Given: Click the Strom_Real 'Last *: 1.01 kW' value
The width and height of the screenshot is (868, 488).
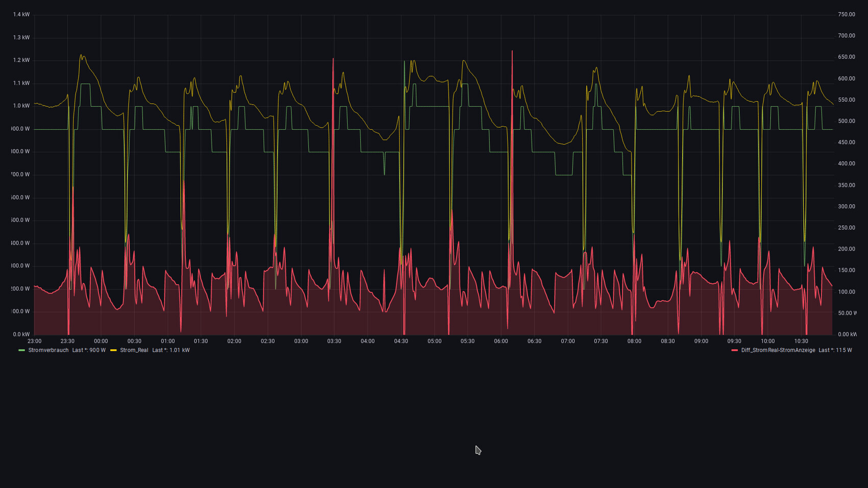Looking at the screenshot, I should (171, 350).
